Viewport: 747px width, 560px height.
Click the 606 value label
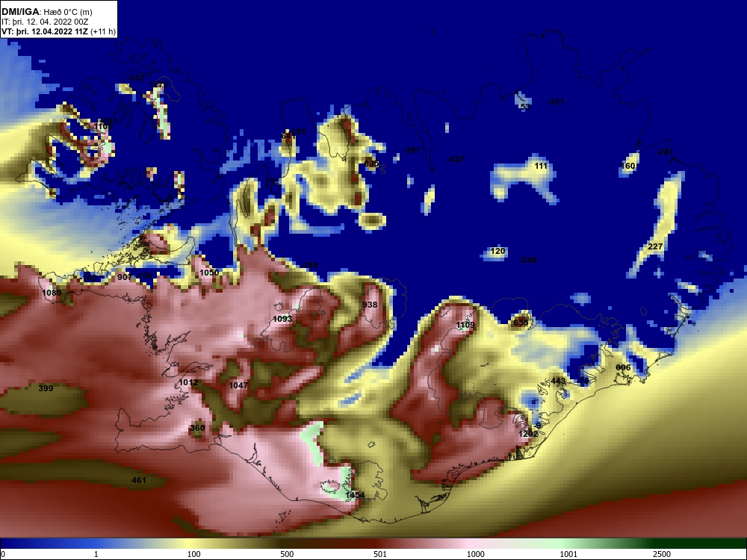coord(623,367)
